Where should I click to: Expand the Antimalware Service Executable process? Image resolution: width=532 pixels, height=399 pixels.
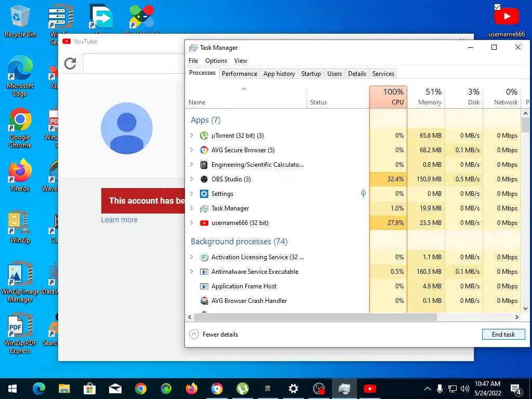[192, 272]
